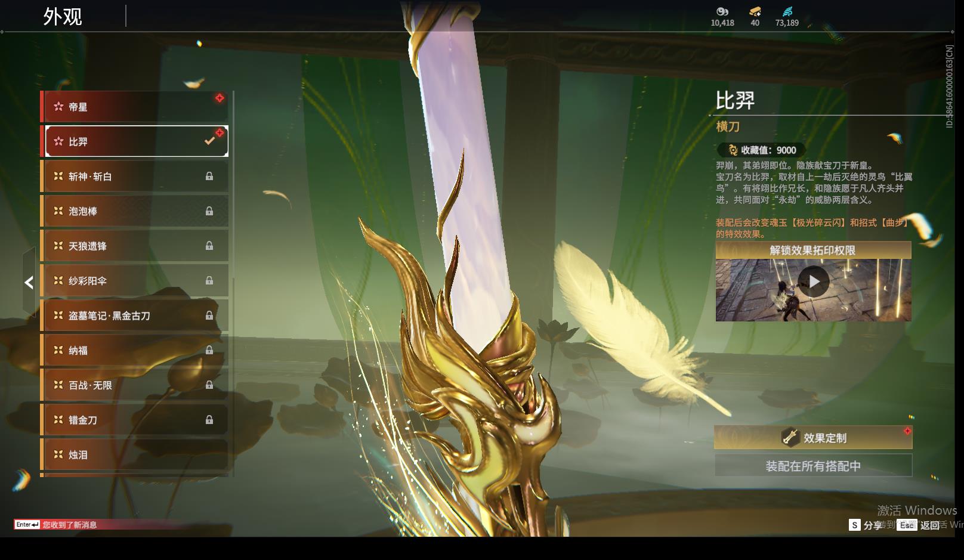
Task: Click the lock icon on 斩神·斩白
Action: 209,177
